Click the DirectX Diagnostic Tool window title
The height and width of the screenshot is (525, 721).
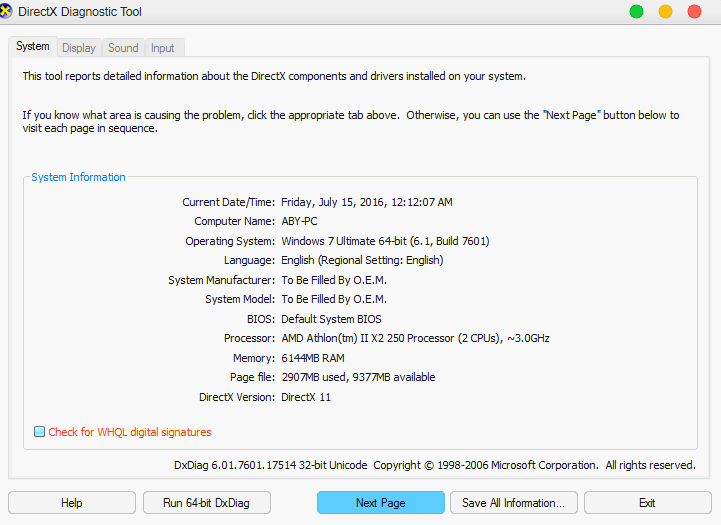pyautogui.click(x=80, y=11)
